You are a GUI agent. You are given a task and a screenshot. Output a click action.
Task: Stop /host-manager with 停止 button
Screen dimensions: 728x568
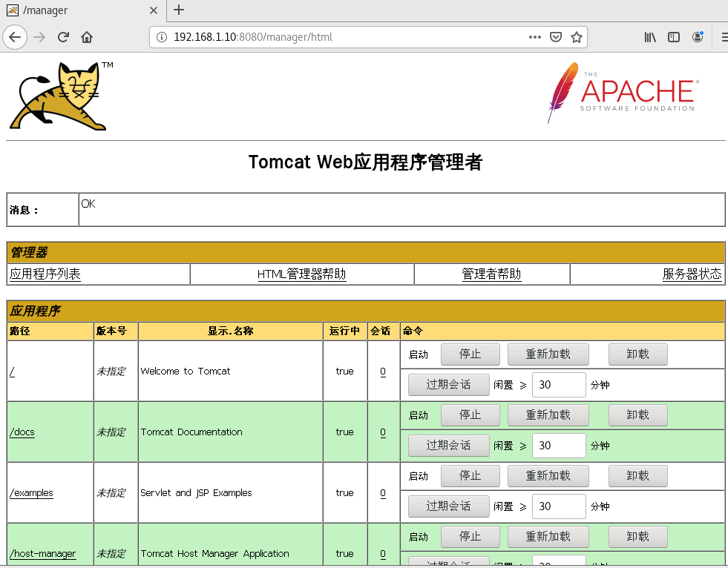[470, 537]
